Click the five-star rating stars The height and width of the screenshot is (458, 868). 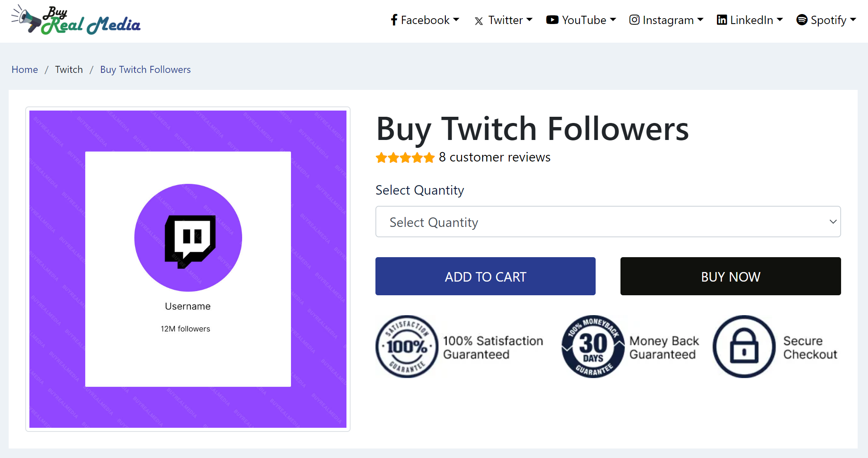click(x=405, y=158)
